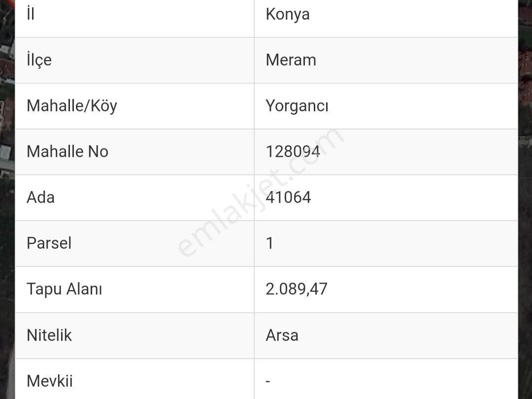Viewport: 532px width, 399px height.
Task: Click the Ada label cell
Action: (41, 198)
